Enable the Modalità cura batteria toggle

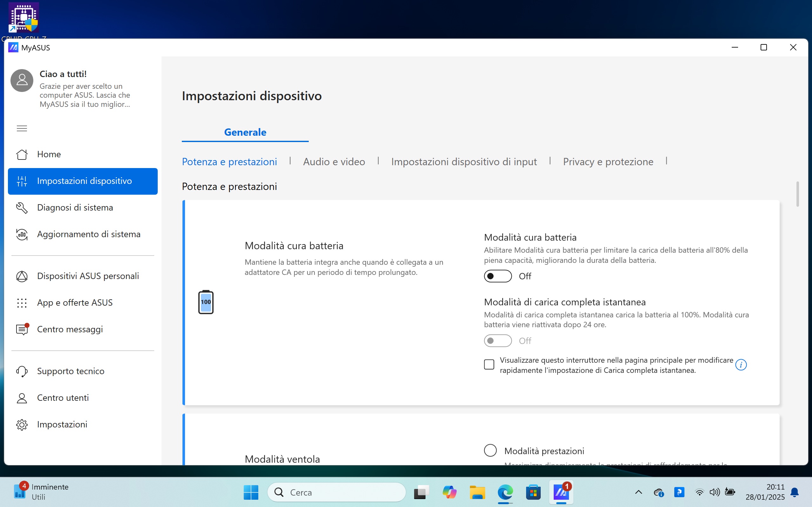498,276
